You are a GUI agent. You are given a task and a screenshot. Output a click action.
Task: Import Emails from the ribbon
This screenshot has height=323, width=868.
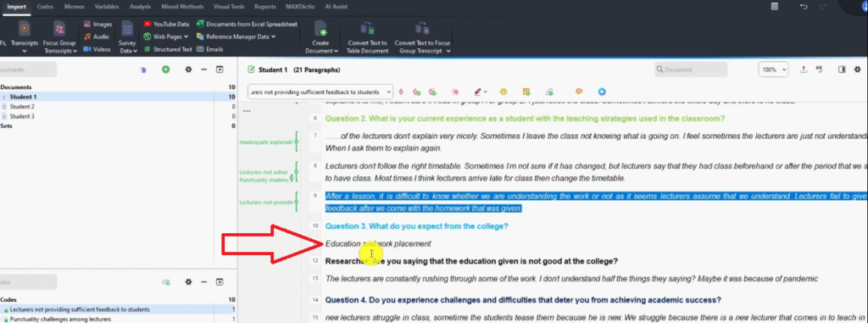coord(210,49)
